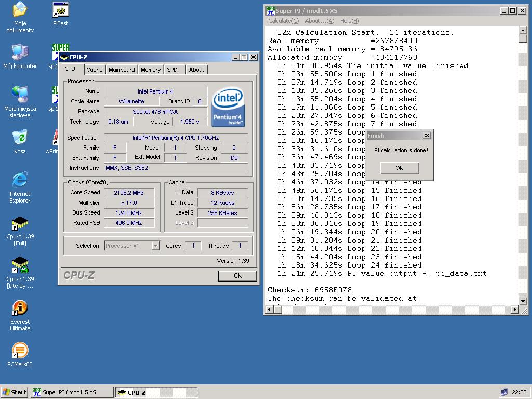Viewport: 532px width, 399px height.
Task: Switch to the About tab in CPU-Z
Action: click(196, 70)
